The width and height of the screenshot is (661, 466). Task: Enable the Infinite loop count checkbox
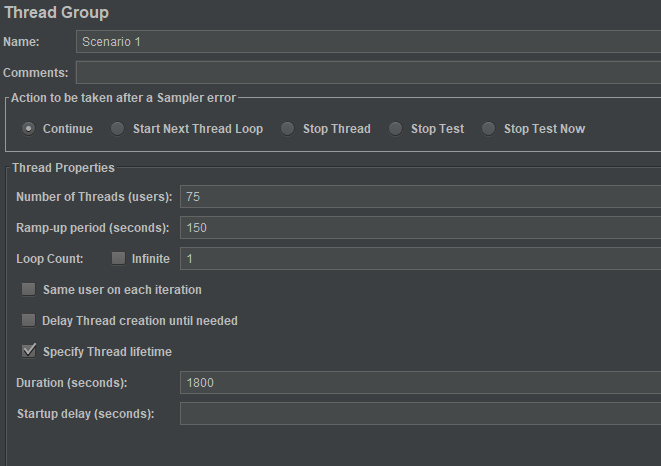point(119,258)
